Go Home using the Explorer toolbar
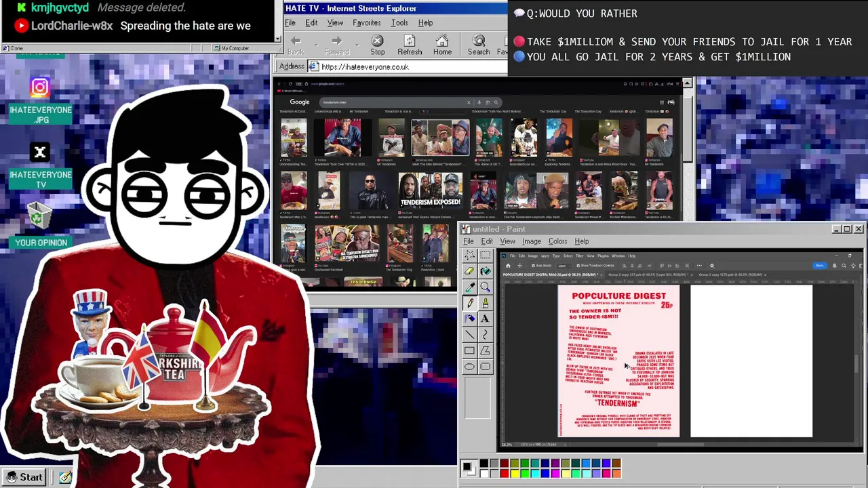Viewport: 868px width, 488px height. (442, 45)
